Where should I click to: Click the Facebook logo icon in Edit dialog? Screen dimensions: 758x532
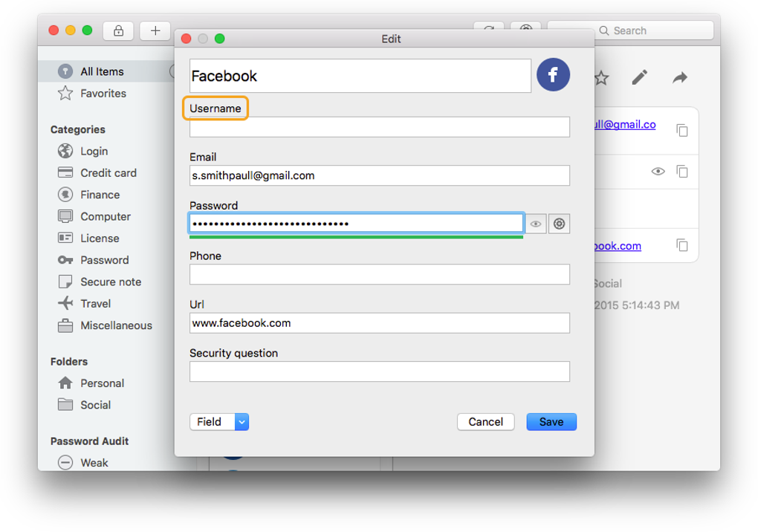coord(553,75)
